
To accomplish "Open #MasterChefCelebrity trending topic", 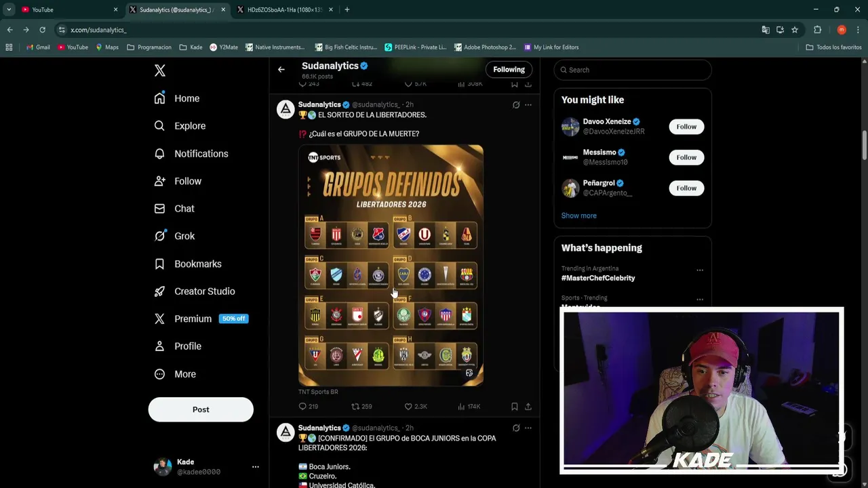I will click(x=598, y=278).
